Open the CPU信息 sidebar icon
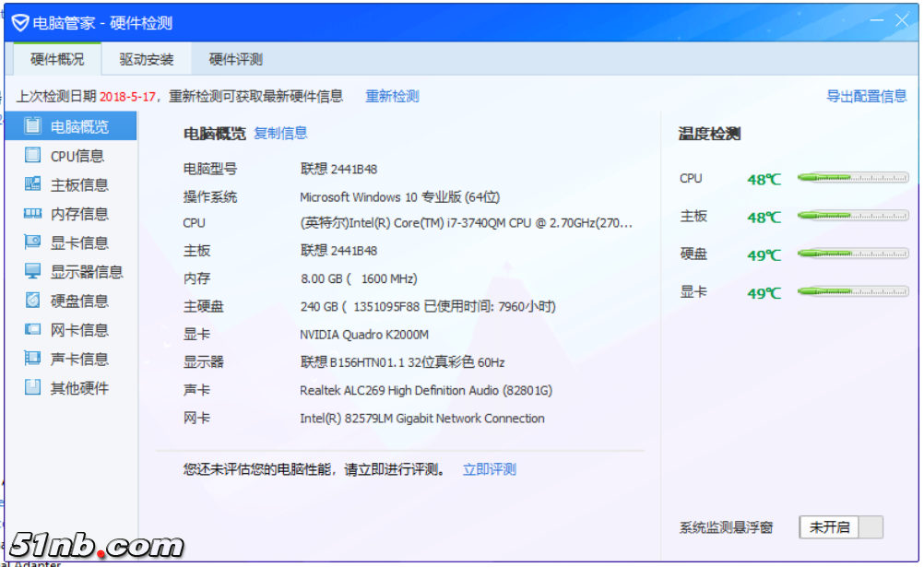Screen dimensions: 924x567 pos(33,156)
